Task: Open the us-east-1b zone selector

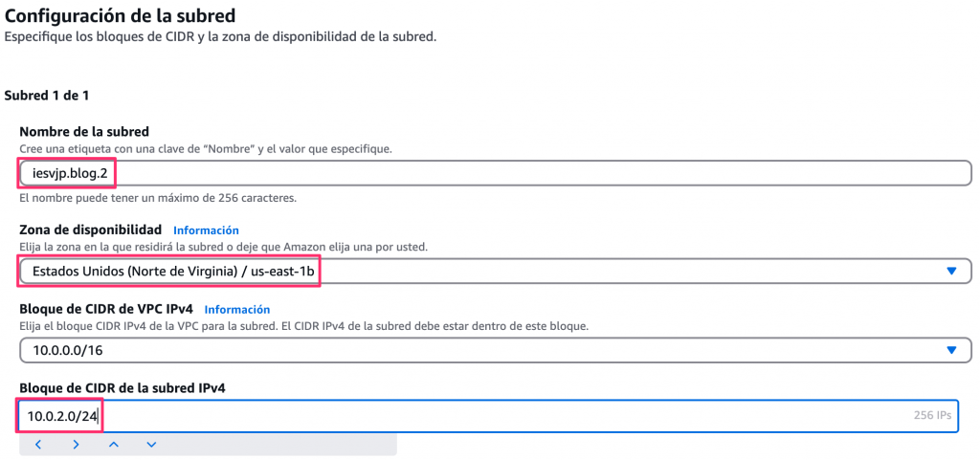Action: 479,272
